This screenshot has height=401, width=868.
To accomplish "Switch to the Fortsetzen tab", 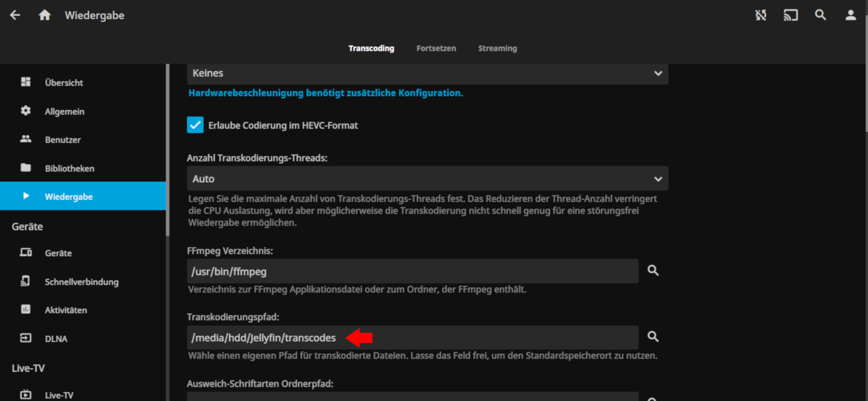I will click(x=436, y=48).
